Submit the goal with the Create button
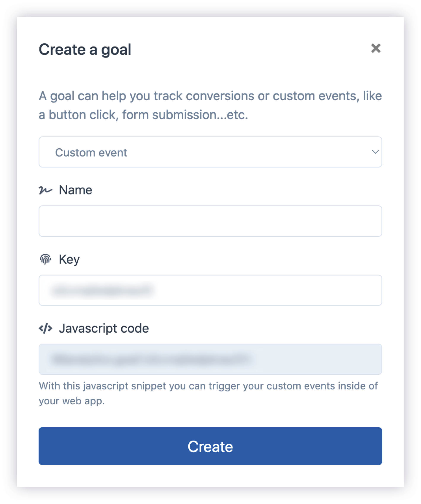 coord(210,446)
